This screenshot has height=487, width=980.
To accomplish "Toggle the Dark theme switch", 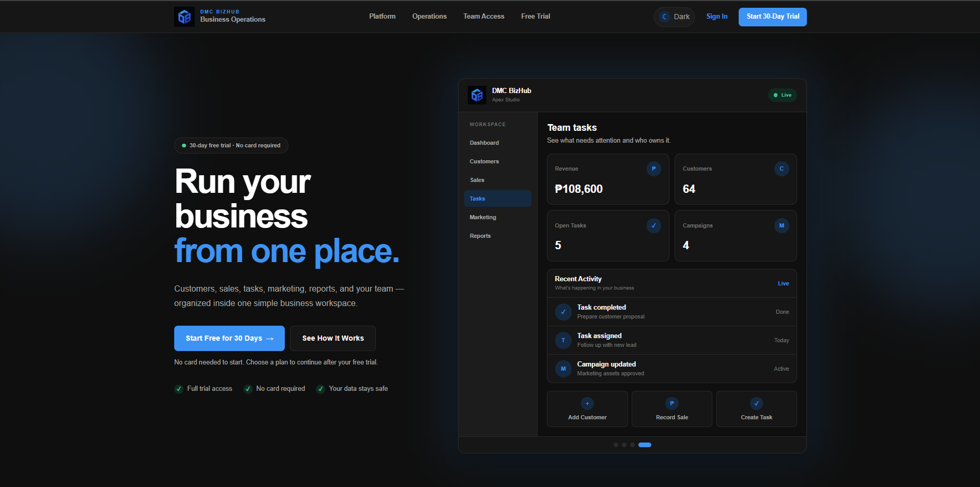I will 674,17.
